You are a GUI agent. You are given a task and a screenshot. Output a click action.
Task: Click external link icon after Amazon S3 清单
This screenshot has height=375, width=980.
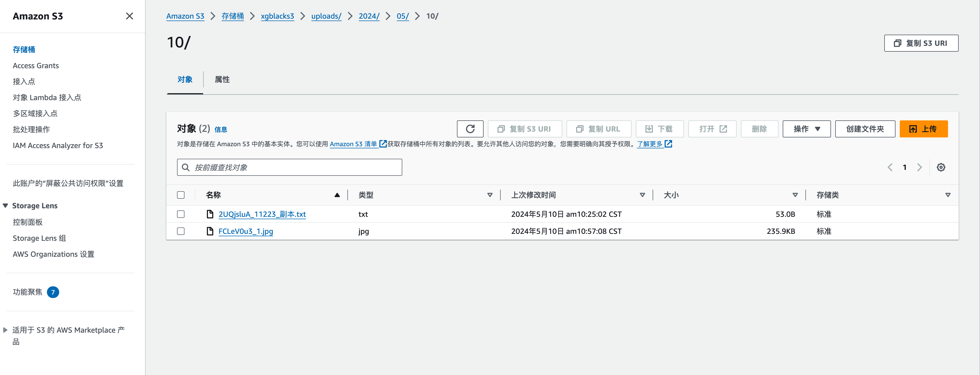383,144
